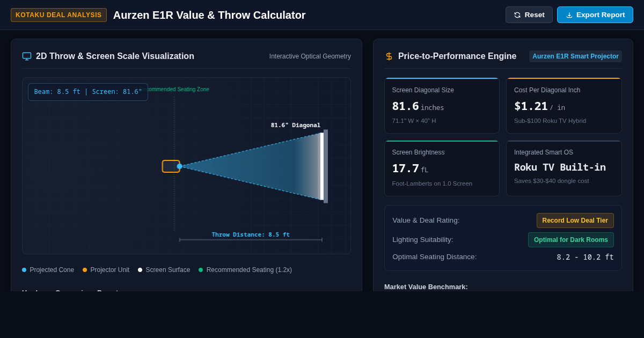Click the Aurzen E1R Smart Projector tag
644x338 pixels.
pos(575,56)
